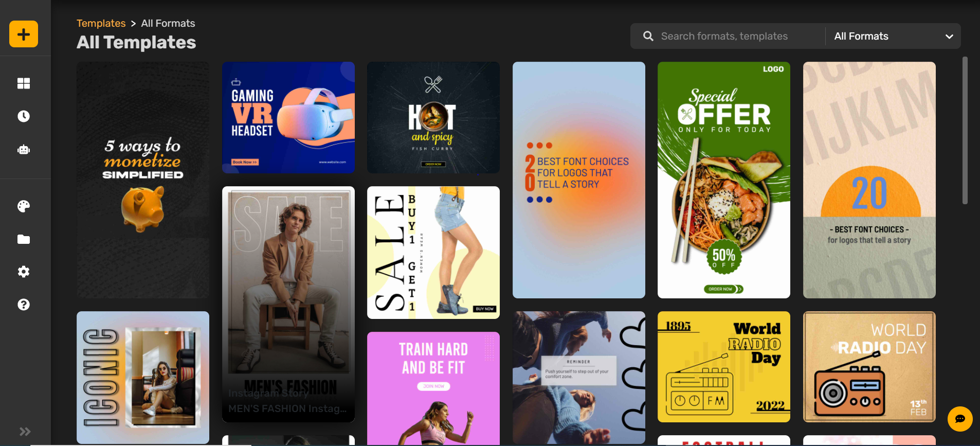Select the Iconic photo frame template
The width and height of the screenshot is (980, 446).
(x=143, y=378)
